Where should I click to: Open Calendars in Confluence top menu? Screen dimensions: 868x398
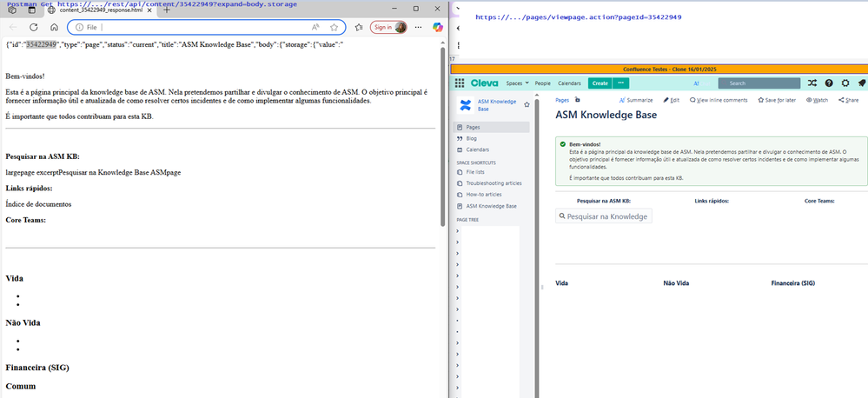(569, 83)
